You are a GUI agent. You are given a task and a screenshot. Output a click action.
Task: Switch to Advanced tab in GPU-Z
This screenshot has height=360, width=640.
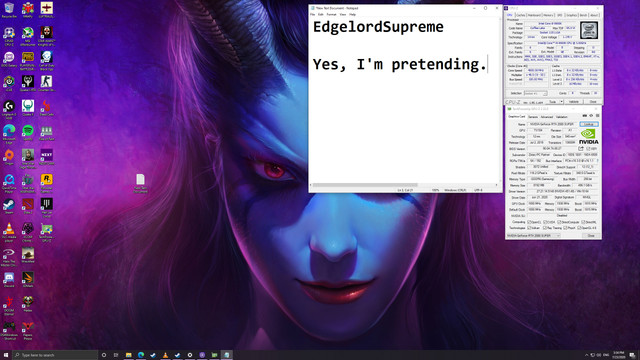pyautogui.click(x=547, y=117)
